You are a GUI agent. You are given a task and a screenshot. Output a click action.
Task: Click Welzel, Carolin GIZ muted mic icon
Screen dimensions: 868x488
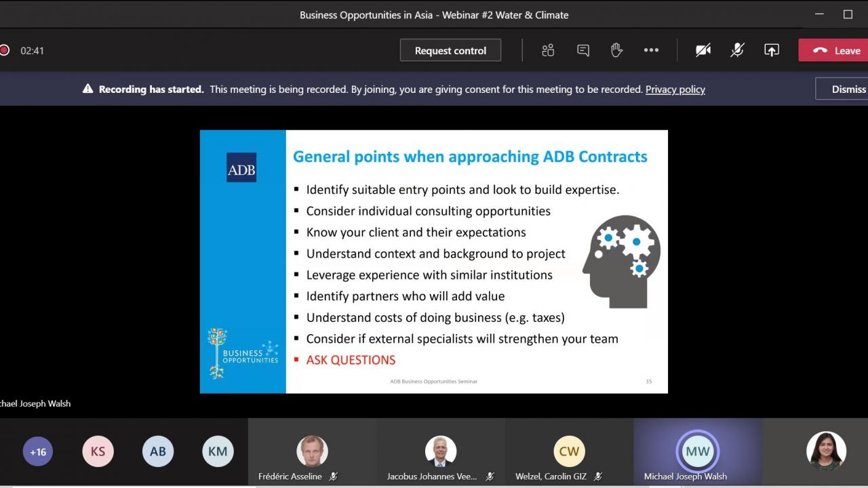(x=598, y=476)
